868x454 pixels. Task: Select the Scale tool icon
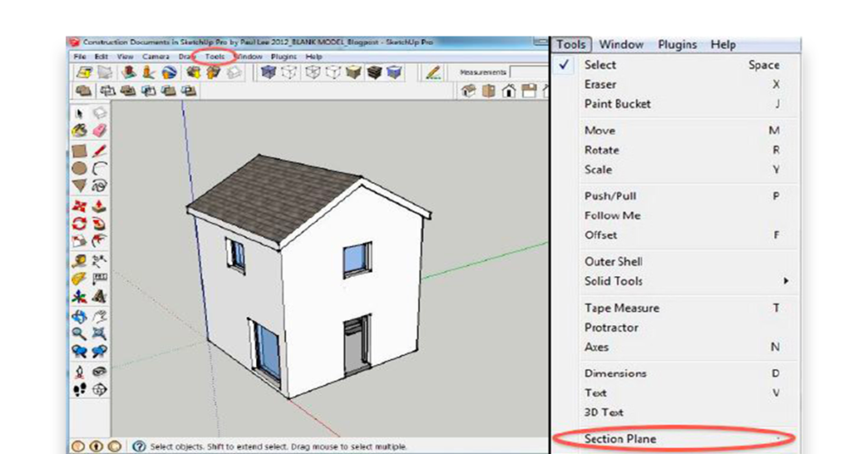79,241
